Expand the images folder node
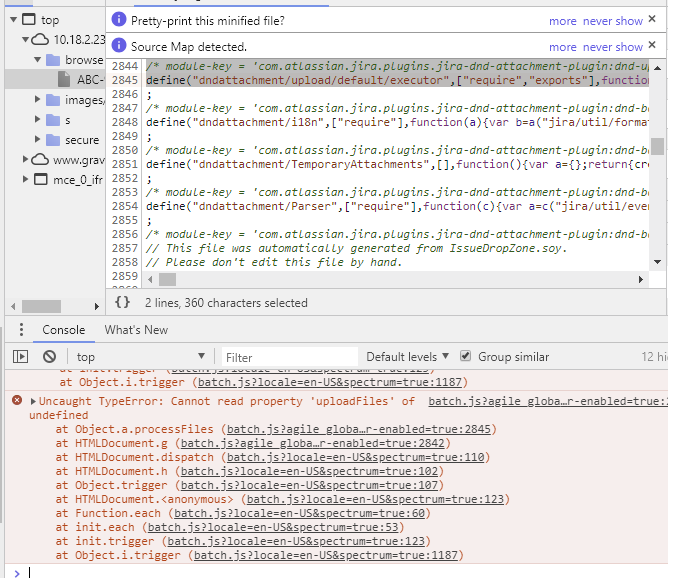 38,100
